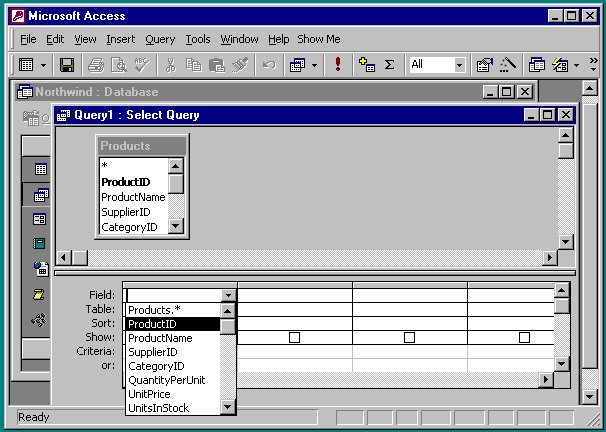This screenshot has height=432, width=606.
Task: Open the View button dropdown arrow
Action: 43,65
